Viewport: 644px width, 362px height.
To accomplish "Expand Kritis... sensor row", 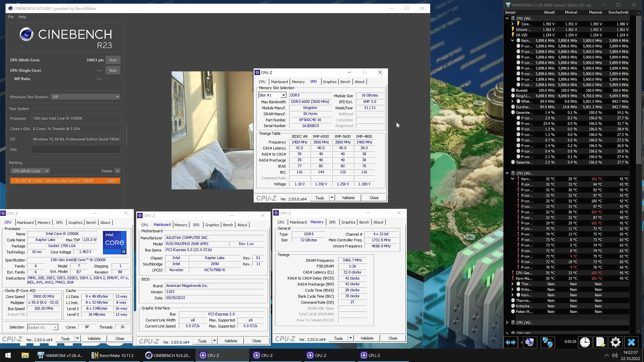I will click(513, 289).
